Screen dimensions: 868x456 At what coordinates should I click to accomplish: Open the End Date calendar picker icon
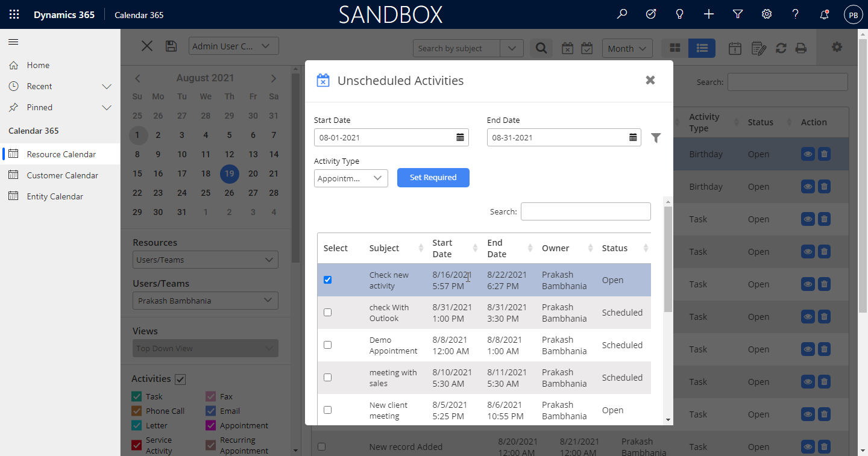pyautogui.click(x=633, y=137)
